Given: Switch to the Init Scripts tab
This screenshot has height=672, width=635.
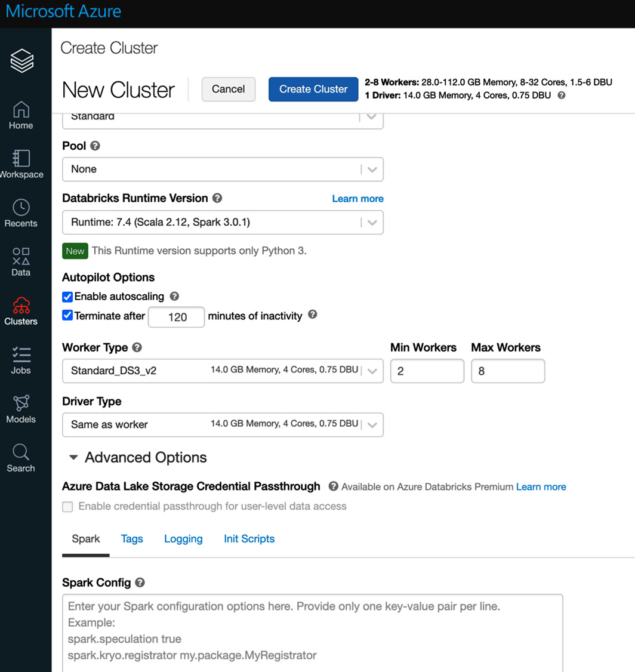Looking at the screenshot, I should (249, 539).
